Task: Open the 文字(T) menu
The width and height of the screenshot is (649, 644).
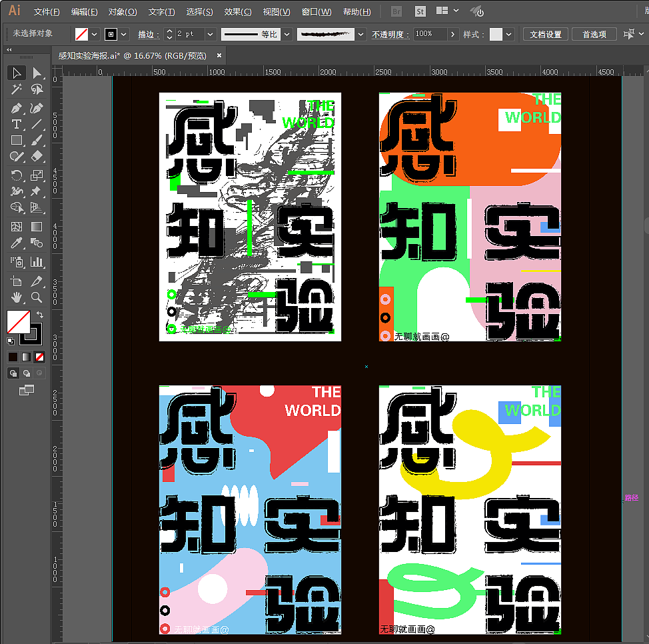Action: pos(161,12)
